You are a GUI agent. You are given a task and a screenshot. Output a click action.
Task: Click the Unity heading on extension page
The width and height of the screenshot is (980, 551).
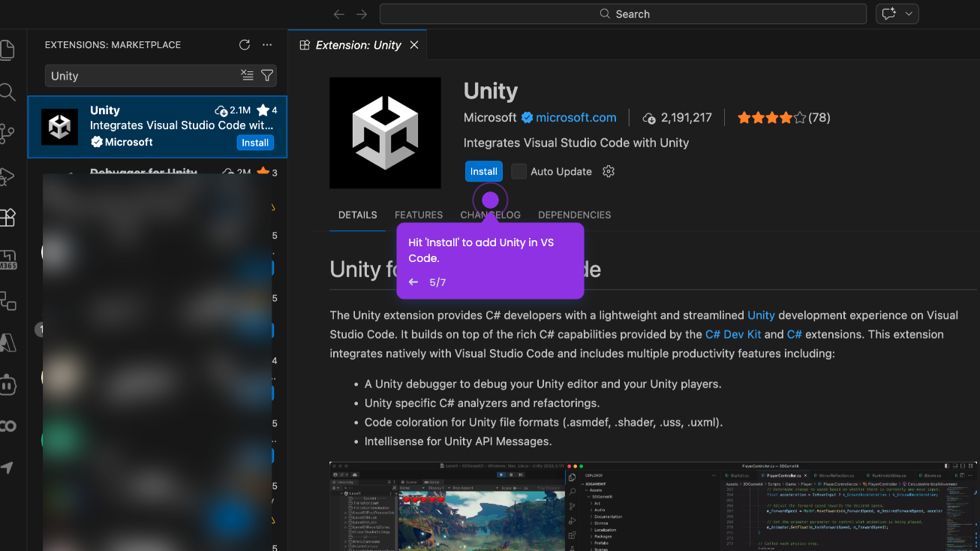click(491, 91)
